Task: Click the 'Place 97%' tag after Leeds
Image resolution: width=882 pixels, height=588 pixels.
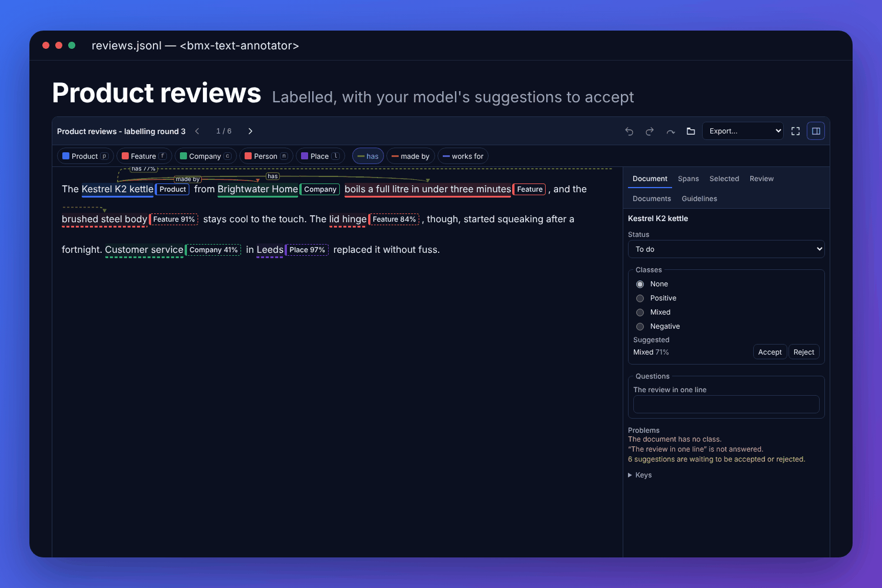Action: [x=307, y=250]
